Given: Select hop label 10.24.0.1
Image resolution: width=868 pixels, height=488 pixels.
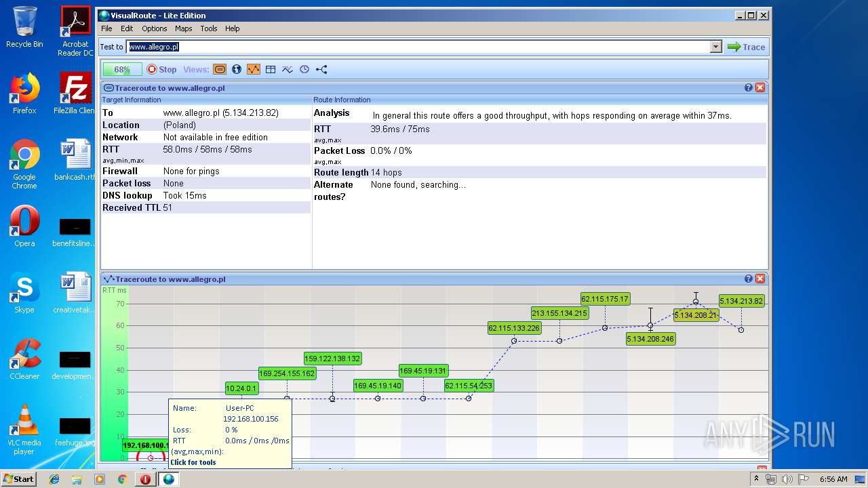Looking at the screenshot, I should pos(241,388).
